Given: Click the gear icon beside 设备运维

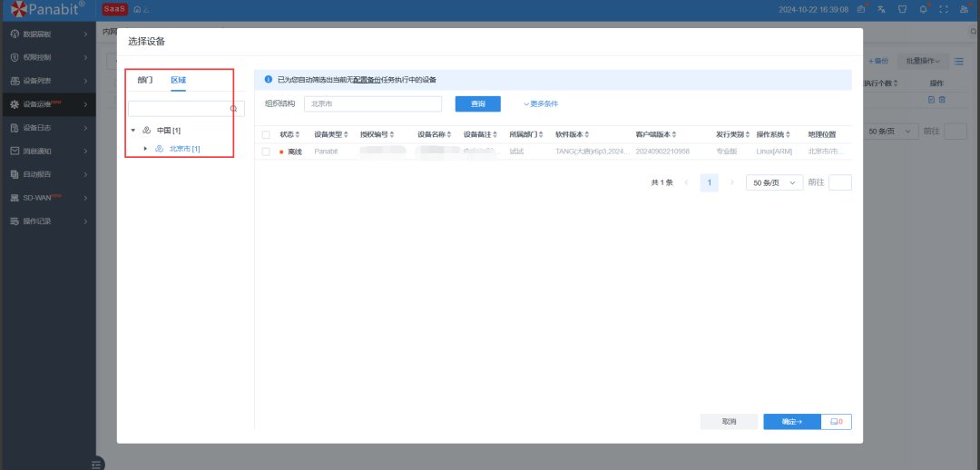Looking at the screenshot, I should coord(15,104).
